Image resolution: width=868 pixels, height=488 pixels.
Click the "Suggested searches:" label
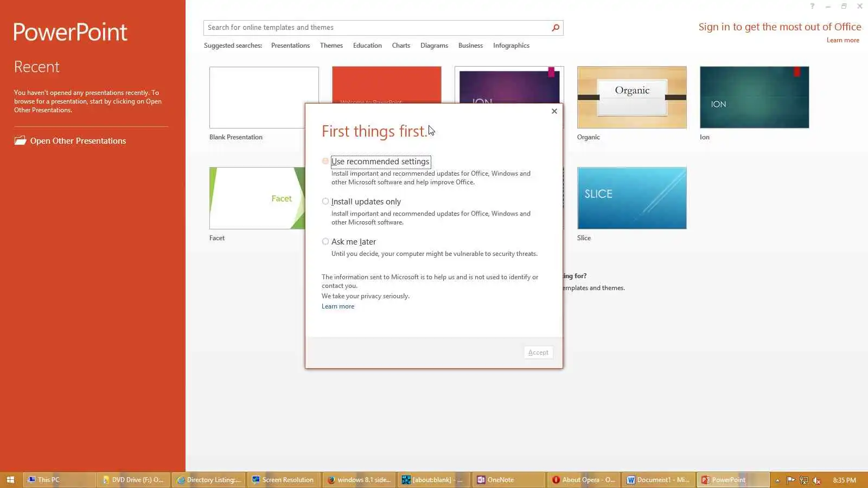(x=233, y=46)
